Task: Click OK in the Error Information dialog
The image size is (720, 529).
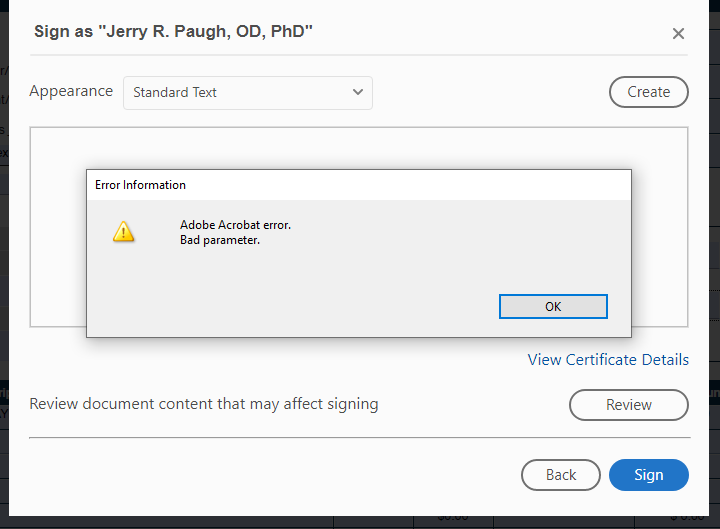Action: (553, 307)
